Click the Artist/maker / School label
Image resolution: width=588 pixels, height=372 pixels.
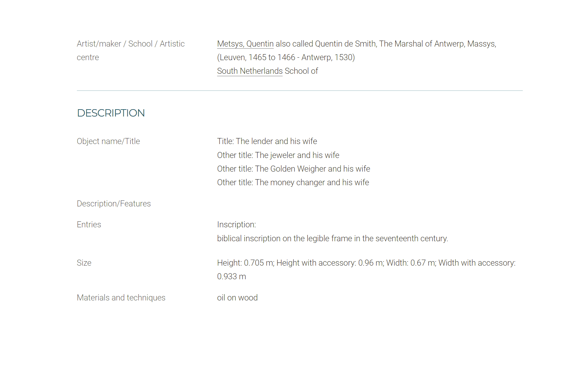(x=131, y=51)
